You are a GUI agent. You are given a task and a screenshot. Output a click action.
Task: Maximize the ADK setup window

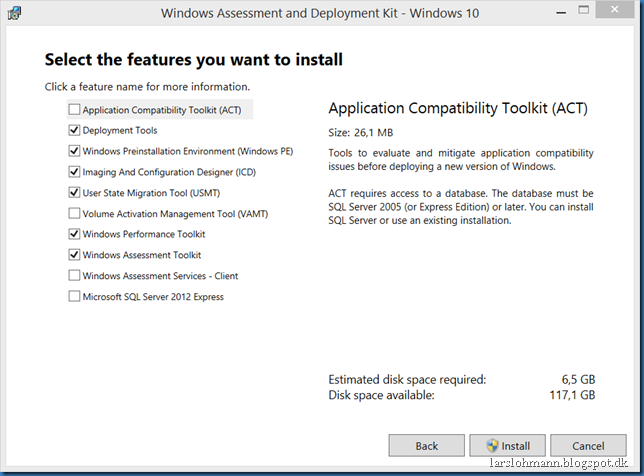point(584,11)
